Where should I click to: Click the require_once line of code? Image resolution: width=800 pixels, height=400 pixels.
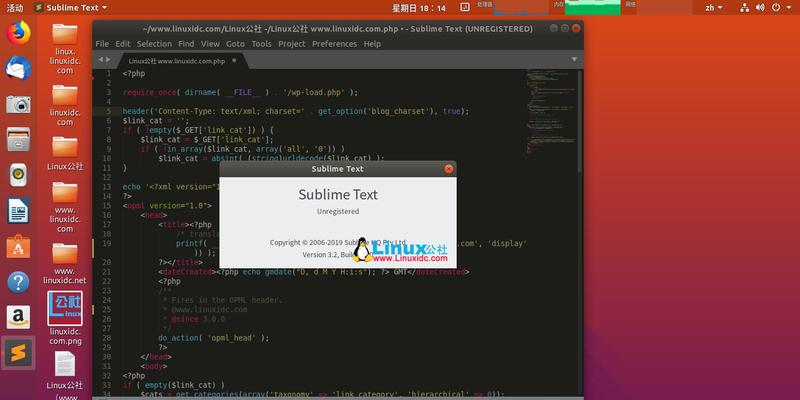coord(240,92)
